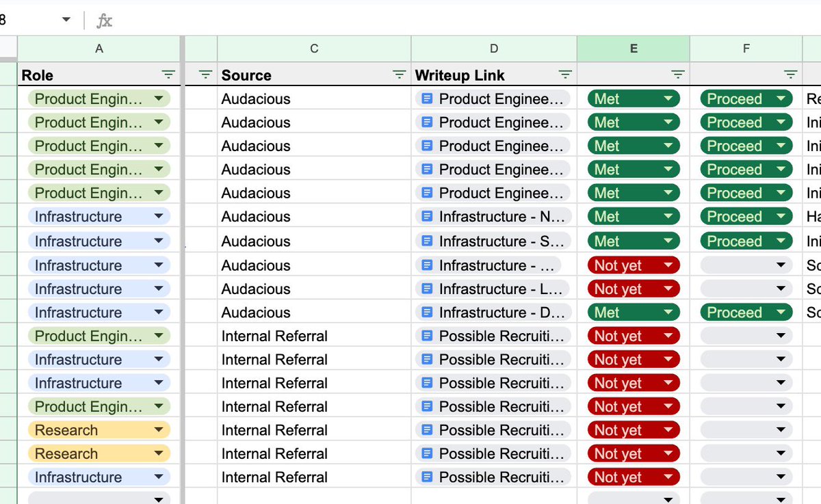Select column A by clicking its header

coord(99,49)
